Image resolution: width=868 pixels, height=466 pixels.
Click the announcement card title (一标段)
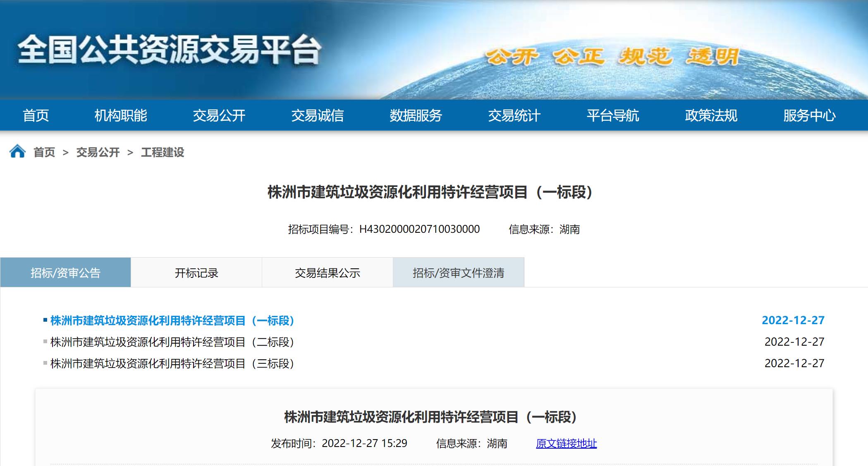point(430,417)
